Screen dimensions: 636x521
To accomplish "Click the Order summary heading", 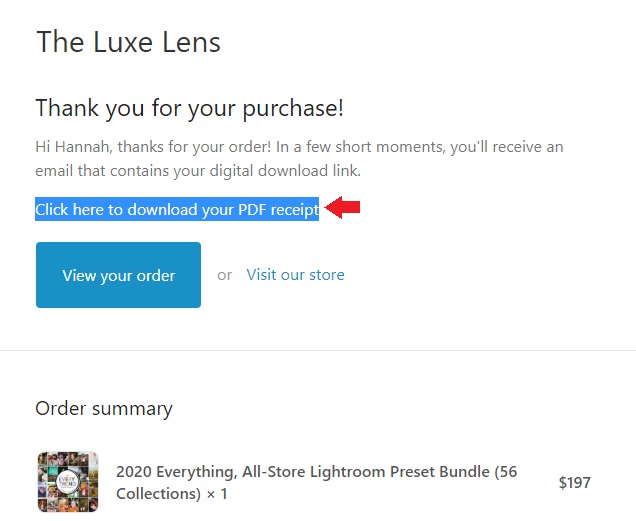I will pos(104,408).
